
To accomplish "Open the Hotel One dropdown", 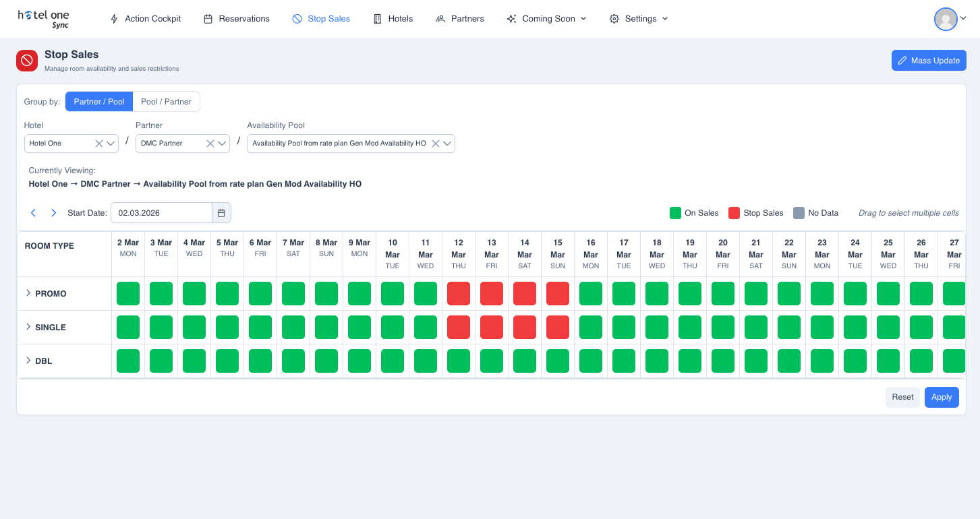I will (x=110, y=143).
